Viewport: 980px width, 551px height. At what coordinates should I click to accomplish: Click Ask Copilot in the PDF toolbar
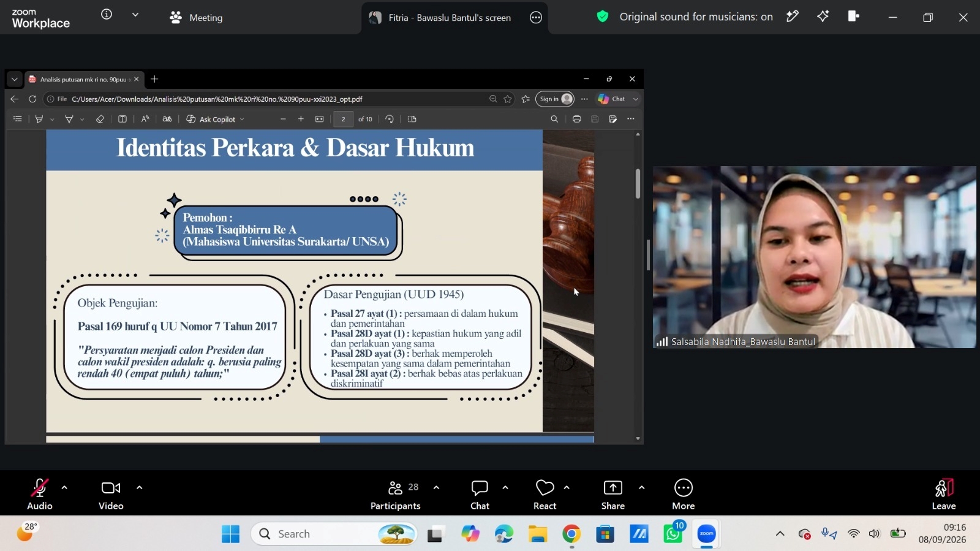(215, 119)
